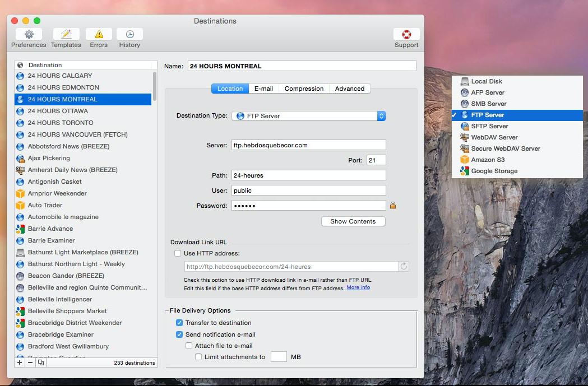This screenshot has width=588, height=386.
Task: Open the Errors warning icon
Action: pos(99,34)
